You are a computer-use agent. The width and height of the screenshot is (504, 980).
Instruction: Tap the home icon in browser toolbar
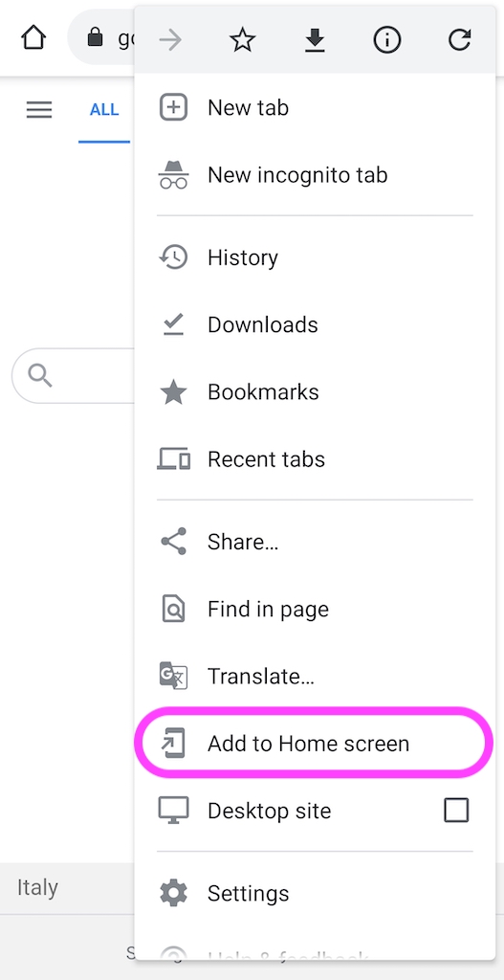pos(33,37)
